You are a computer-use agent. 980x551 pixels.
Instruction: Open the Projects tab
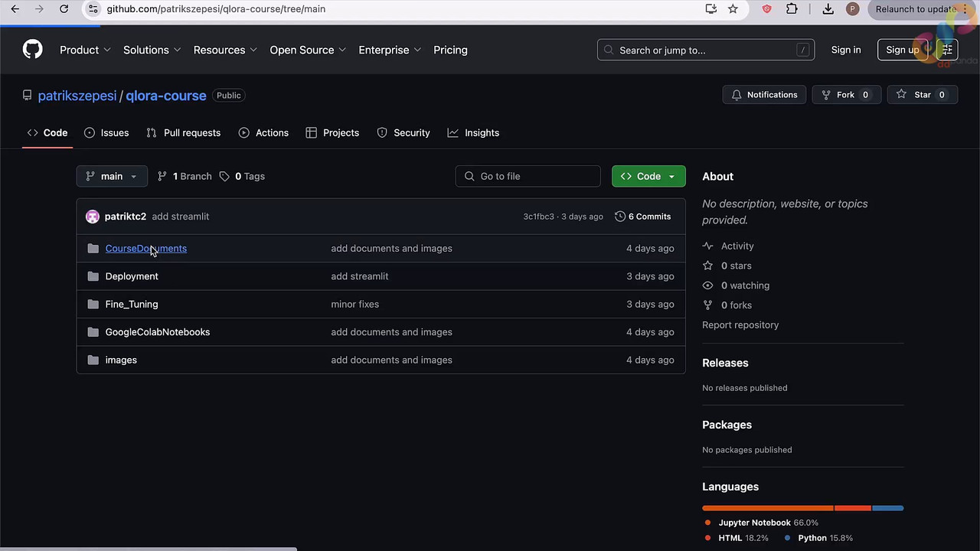pos(332,132)
